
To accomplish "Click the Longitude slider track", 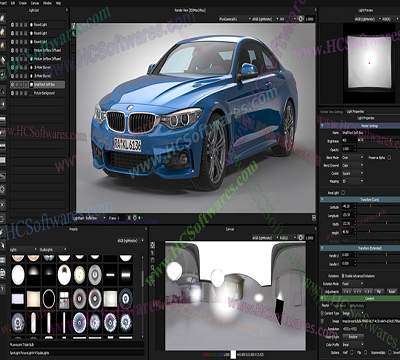I will coord(379,215).
